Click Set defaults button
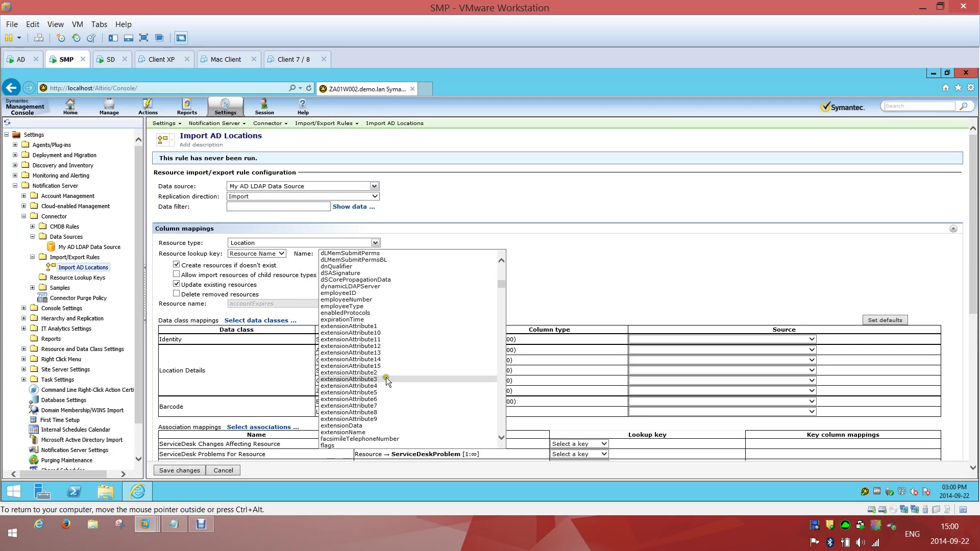The image size is (980, 551). click(x=885, y=320)
